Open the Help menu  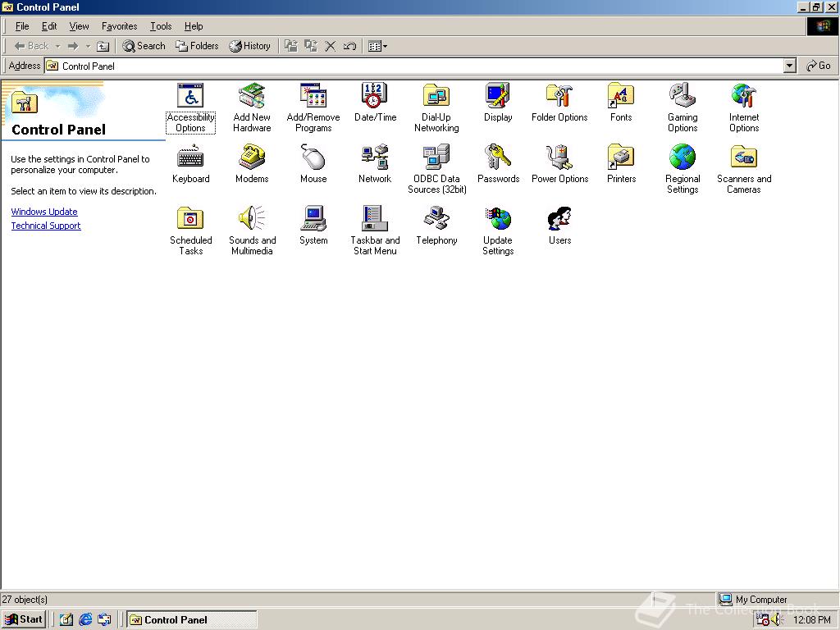194,26
